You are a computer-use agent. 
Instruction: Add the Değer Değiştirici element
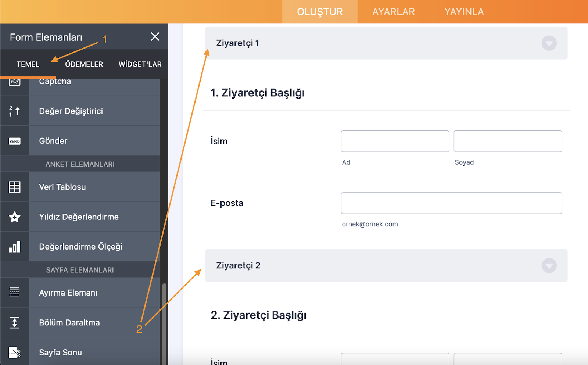80,111
